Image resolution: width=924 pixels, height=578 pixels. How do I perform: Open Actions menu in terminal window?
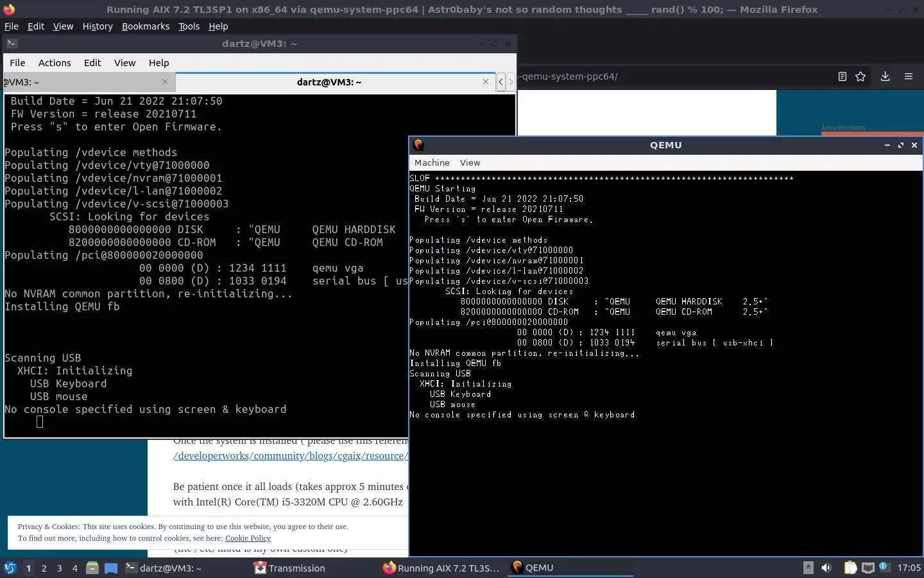point(55,63)
